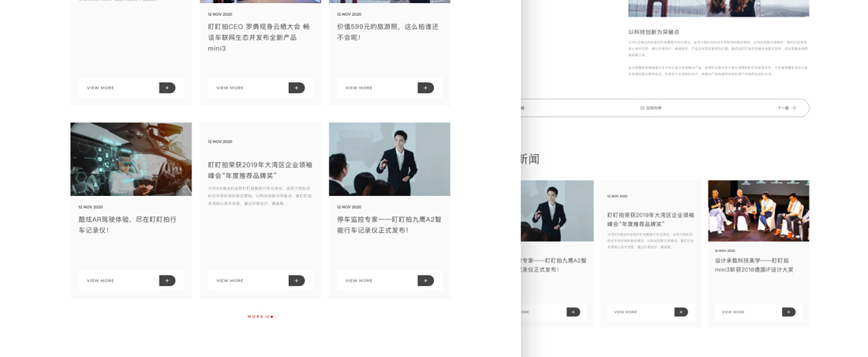Open the bridge banner image atop the article
868x357 pixels.
pyautogui.click(x=718, y=8)
